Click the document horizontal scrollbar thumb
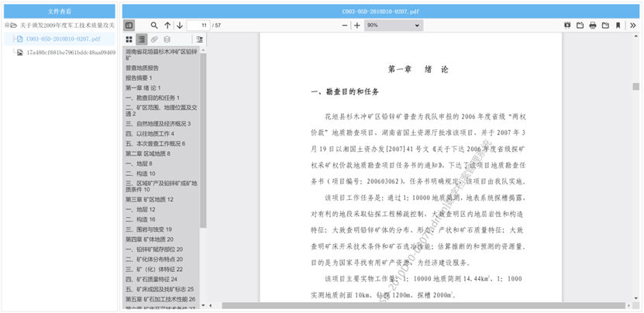 click(x=424, y=305)
